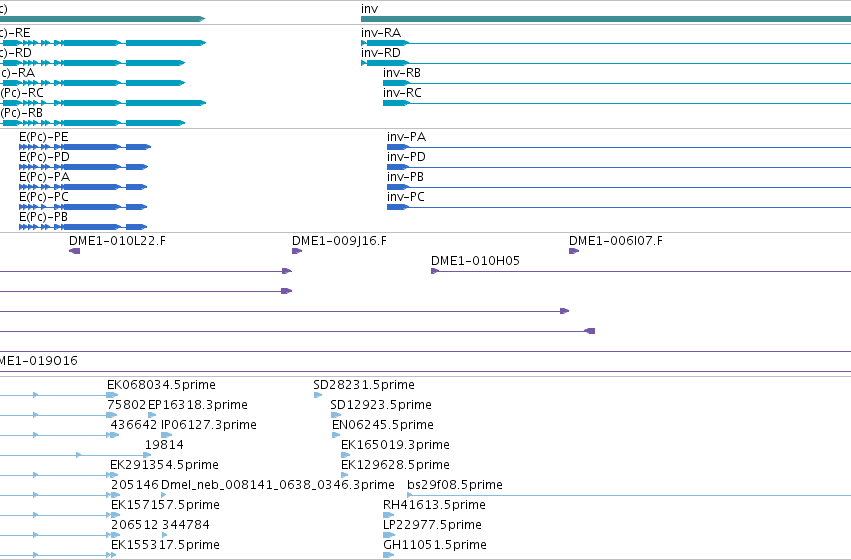Open the IP06127.3prime EST feature
Image resolution: width=851 pixels, height=560 pixels.
[x=167, y=435]
